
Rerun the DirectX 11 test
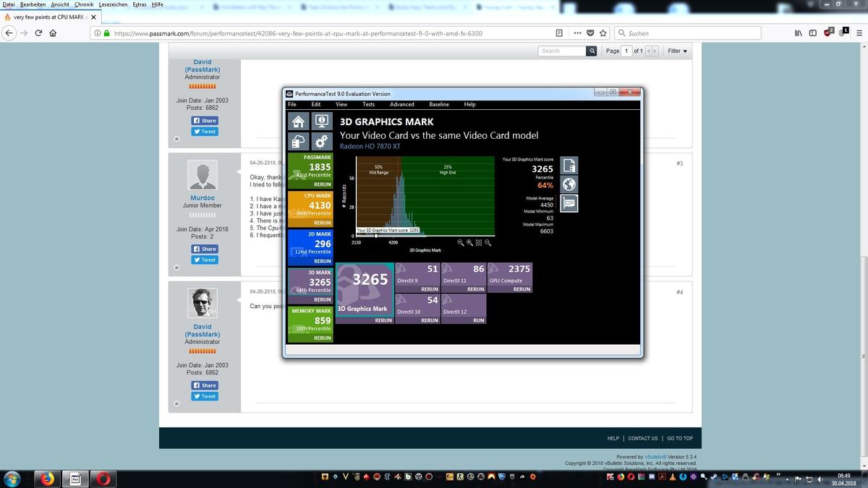tap(475, 289)
